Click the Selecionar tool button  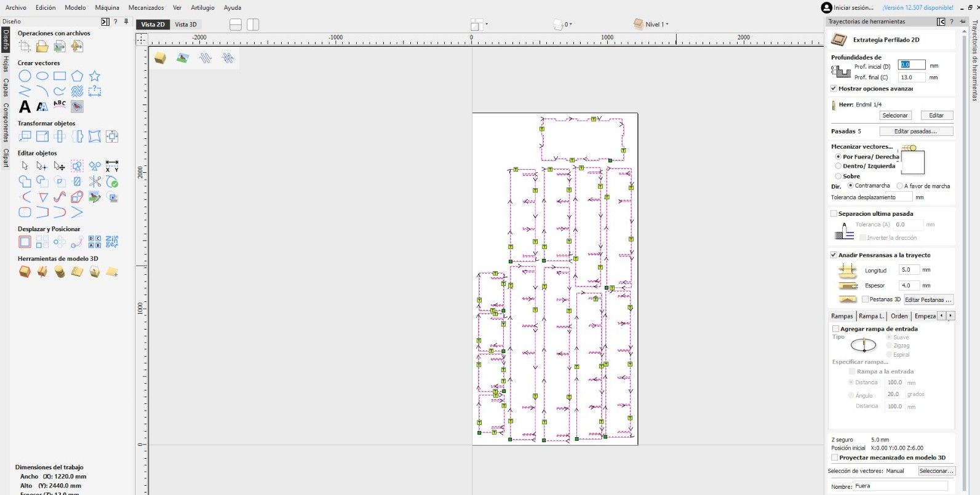894,116
